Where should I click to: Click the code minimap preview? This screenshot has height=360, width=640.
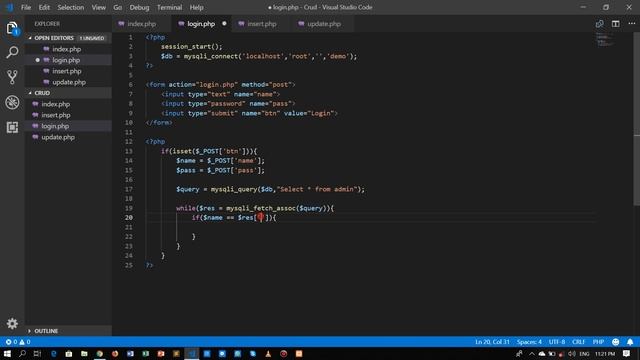coord(605,40)
